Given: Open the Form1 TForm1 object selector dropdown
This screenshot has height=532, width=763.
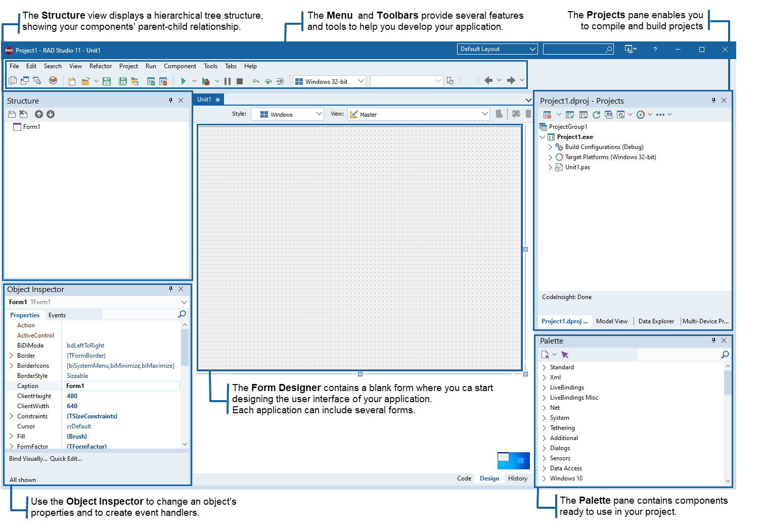Looking at the screenshot, I should [x=184, y=302].
